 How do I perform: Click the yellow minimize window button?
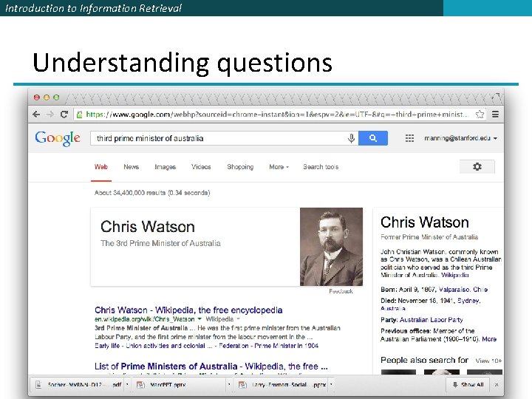click(x=47, y=98)
